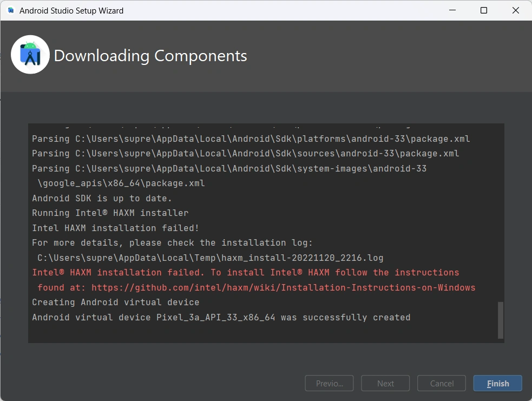Click the sources android-33 package.xml parsing line
The width and height of the screenshot is (532, 401).
coord(245,154)
